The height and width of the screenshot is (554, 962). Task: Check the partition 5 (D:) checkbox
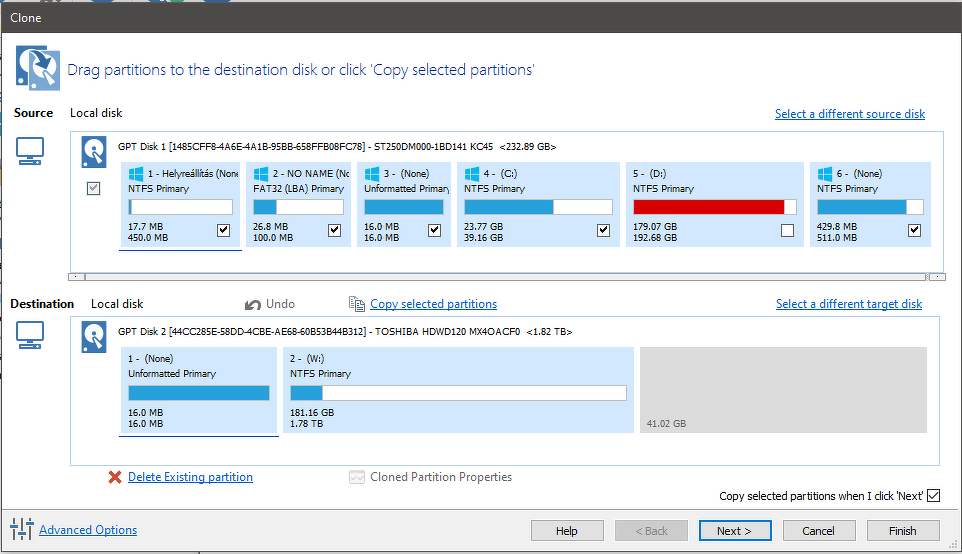787,230
